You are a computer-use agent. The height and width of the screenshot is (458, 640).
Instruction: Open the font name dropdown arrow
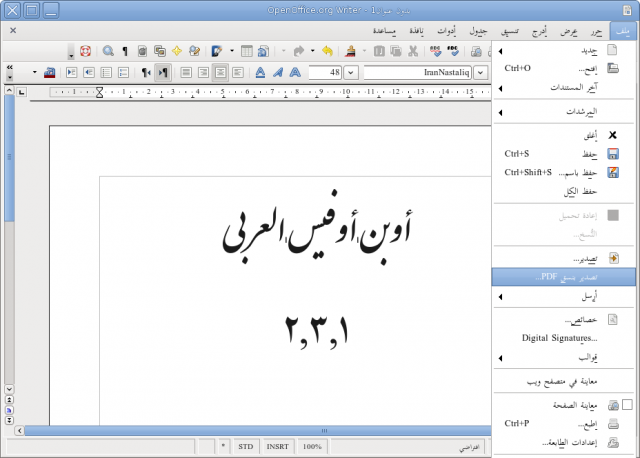(x=481, y=73)
